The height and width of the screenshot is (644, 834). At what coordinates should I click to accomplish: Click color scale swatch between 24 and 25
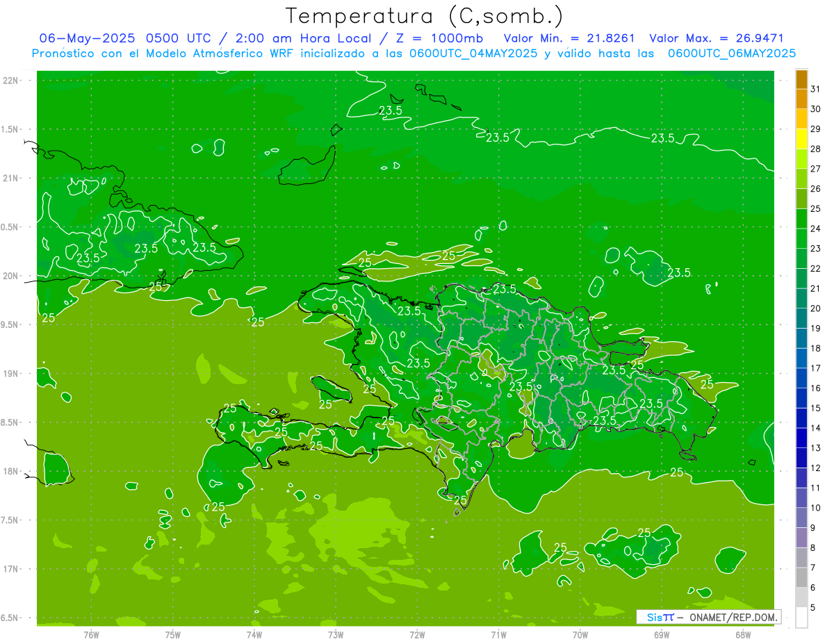801,219
